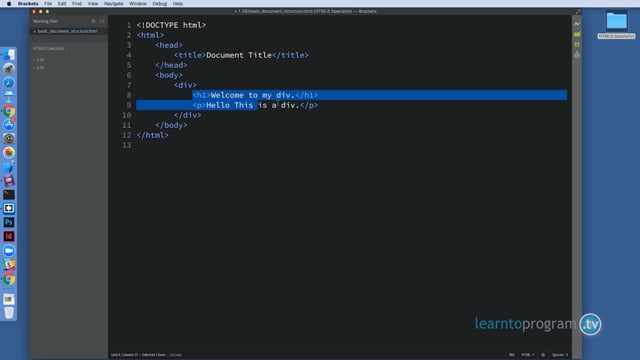Open the Help menu

[x=178, y=4]
